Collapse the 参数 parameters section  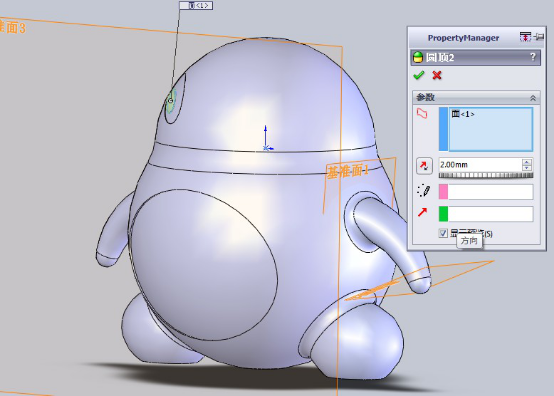tap(533, 98)
